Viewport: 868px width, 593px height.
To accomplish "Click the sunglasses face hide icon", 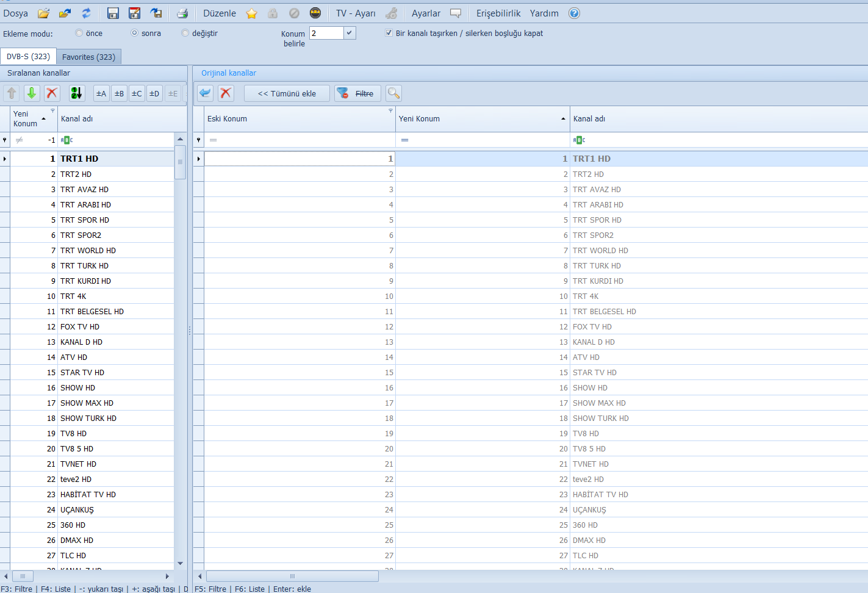I will pos(315,13).
